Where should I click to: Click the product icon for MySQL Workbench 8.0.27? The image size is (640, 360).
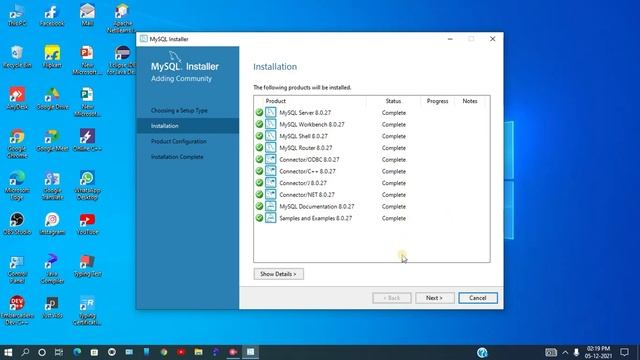point(270,124)
